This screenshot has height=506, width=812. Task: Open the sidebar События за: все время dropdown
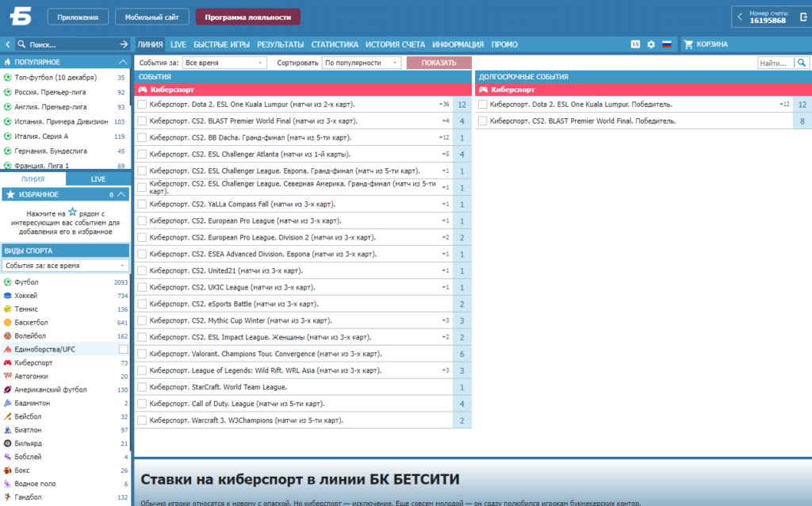[65, 266]
